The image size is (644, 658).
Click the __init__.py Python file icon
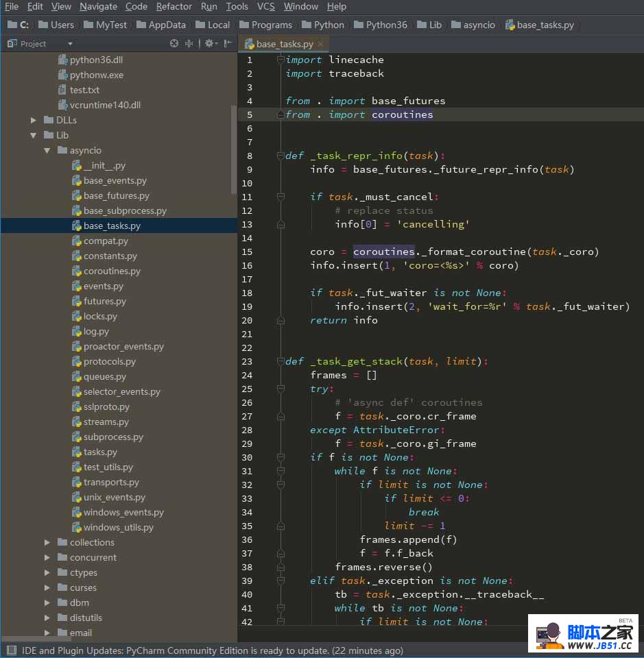pyautogui.click(x=76, y=166)
